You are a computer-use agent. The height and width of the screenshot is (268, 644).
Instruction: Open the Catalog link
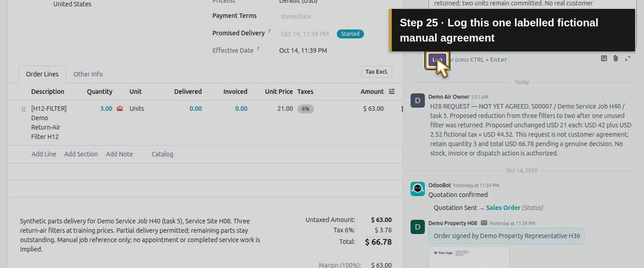point(162,154)
